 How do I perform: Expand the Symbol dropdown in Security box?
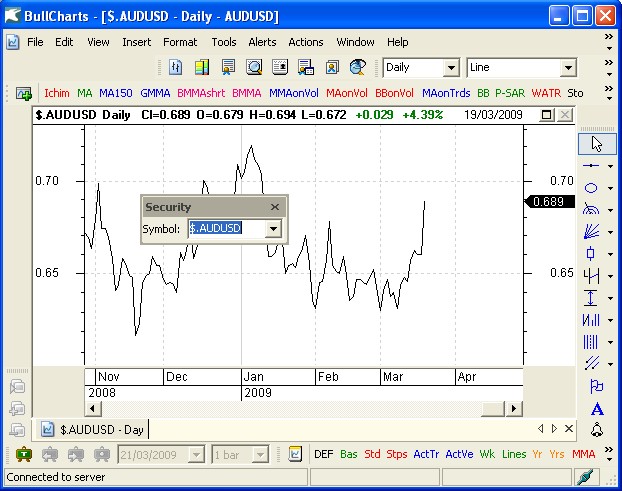273,228
